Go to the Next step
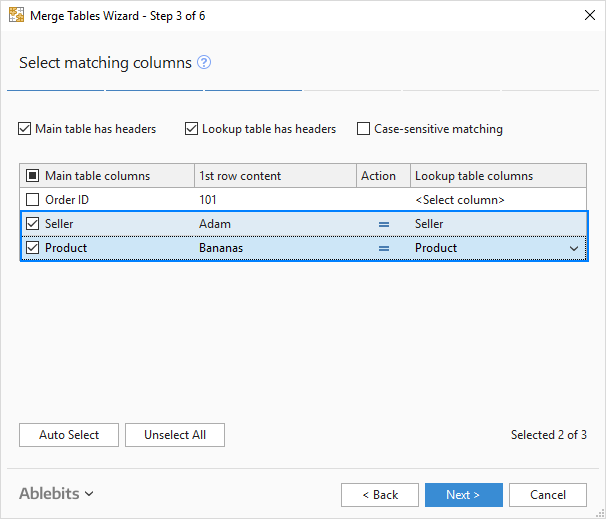The height and width of the screenshot is (519, 606). (463, 495)
